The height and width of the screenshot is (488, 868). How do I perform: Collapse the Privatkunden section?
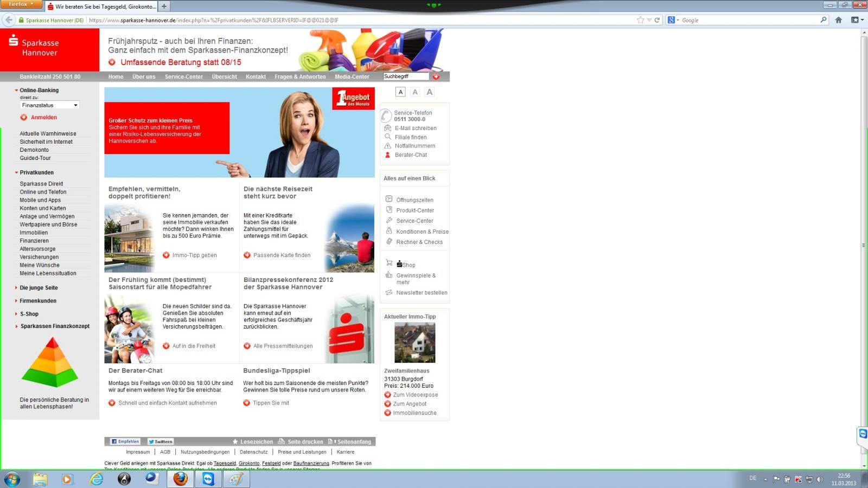(x=16, y=172)
